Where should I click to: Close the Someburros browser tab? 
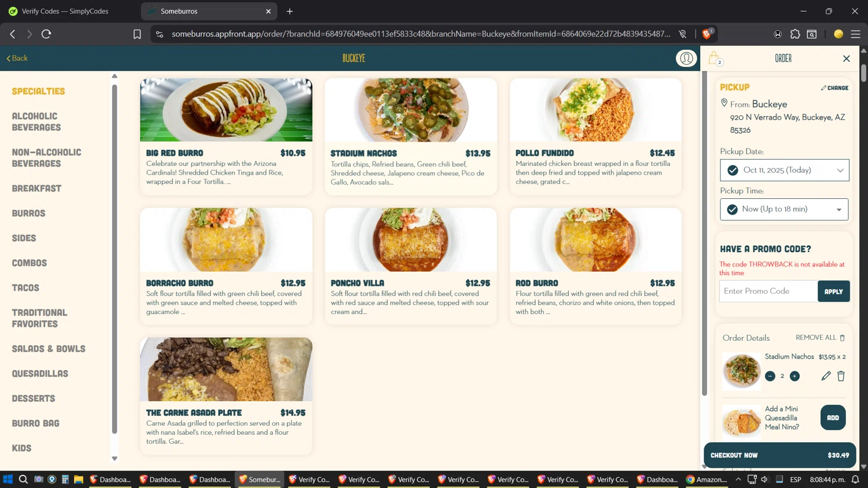click(x=269, y=11)
